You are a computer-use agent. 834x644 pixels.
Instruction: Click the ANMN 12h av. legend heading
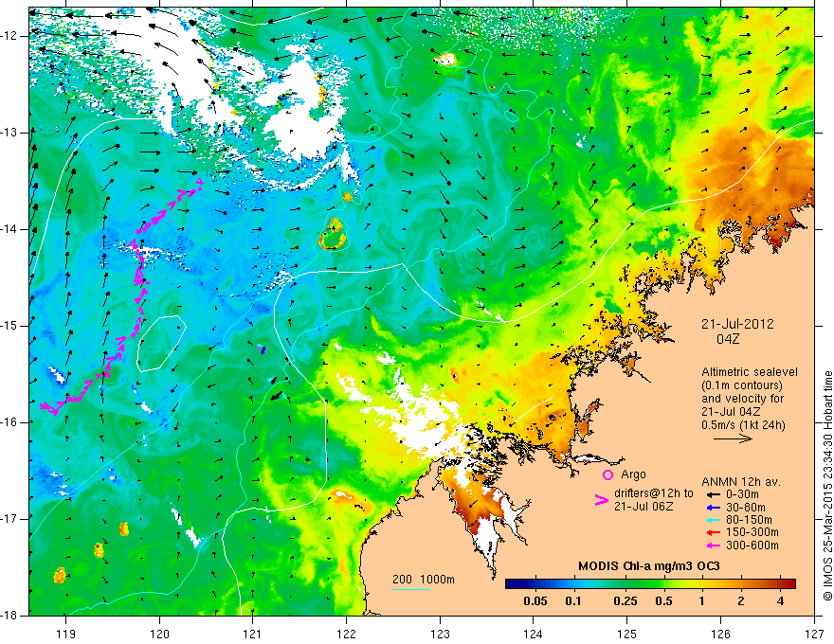[x=741, y=482]
